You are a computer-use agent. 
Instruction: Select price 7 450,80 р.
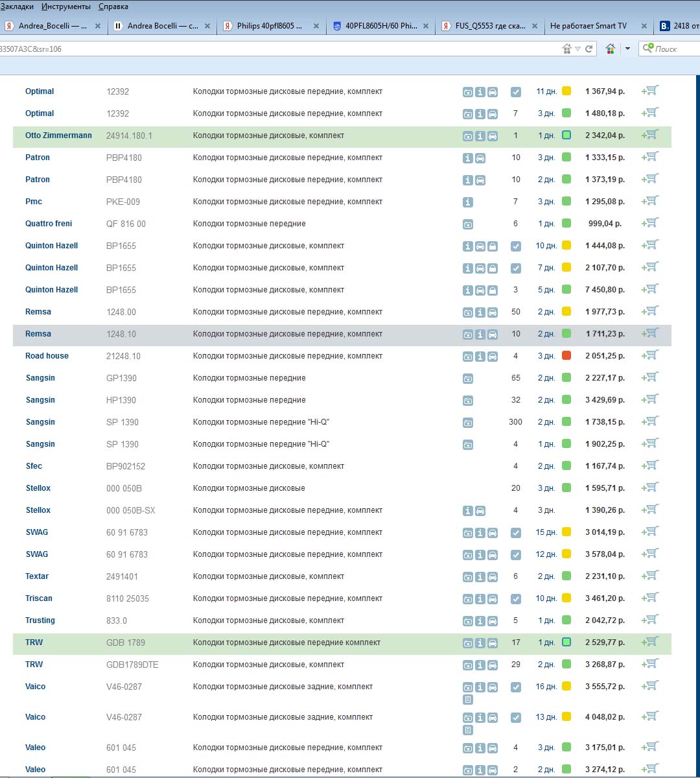(x=605, y=290)
